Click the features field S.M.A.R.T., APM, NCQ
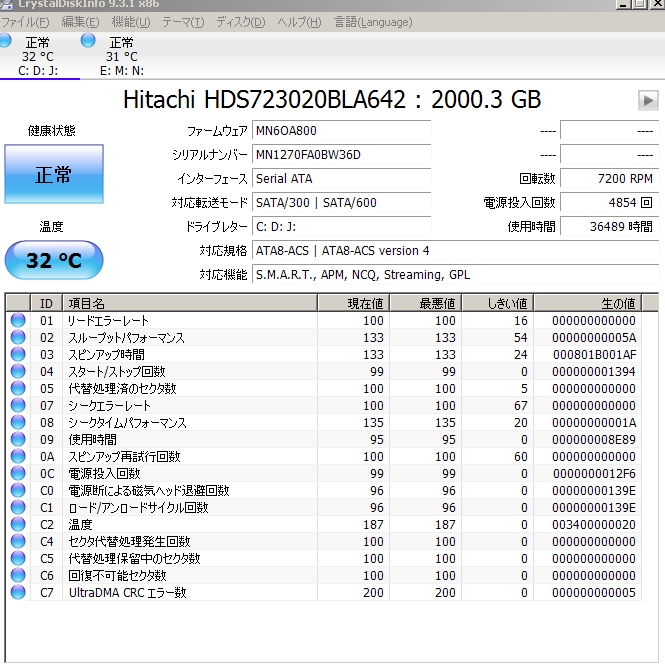665x669 pixels. 456,274
